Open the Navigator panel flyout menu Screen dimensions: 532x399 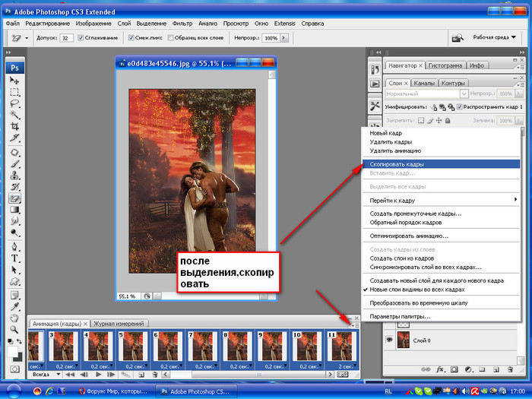pos(520,68)
